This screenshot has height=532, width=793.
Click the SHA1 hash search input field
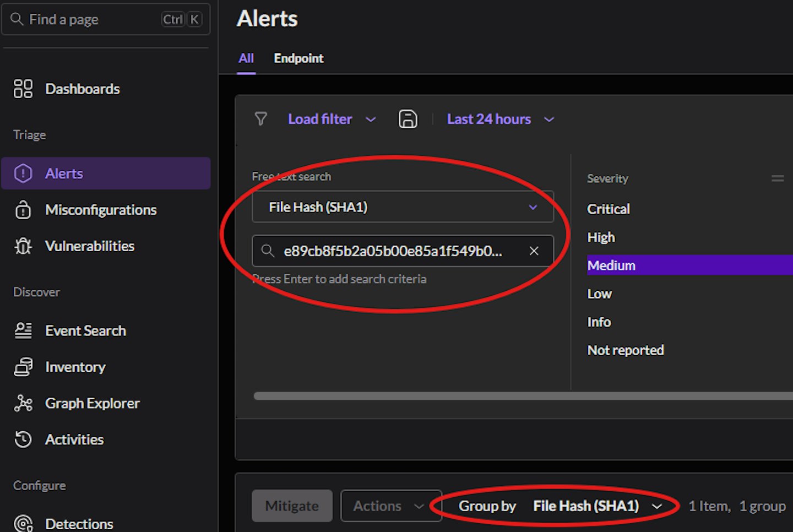coord(403,251)
